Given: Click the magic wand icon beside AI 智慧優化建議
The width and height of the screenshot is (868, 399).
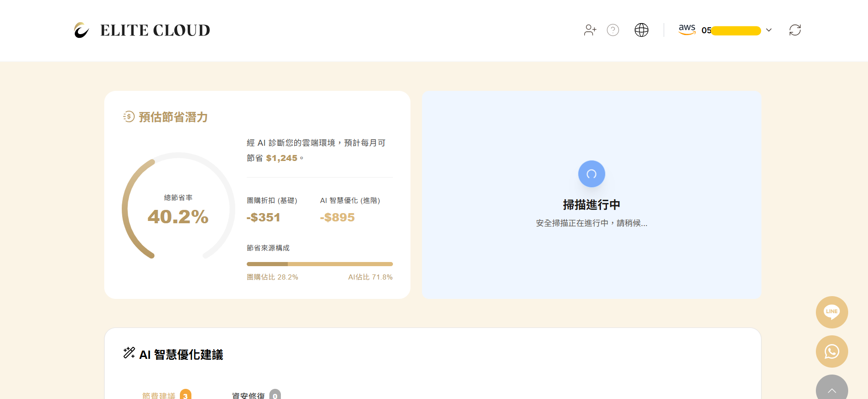Looking at the screenshot, I should [129, 353].
